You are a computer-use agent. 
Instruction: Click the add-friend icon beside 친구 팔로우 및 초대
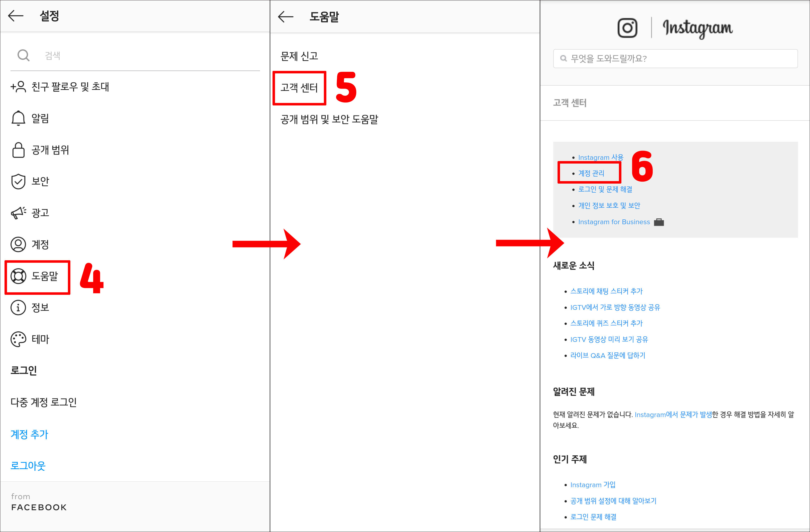(x=18, y=87)
